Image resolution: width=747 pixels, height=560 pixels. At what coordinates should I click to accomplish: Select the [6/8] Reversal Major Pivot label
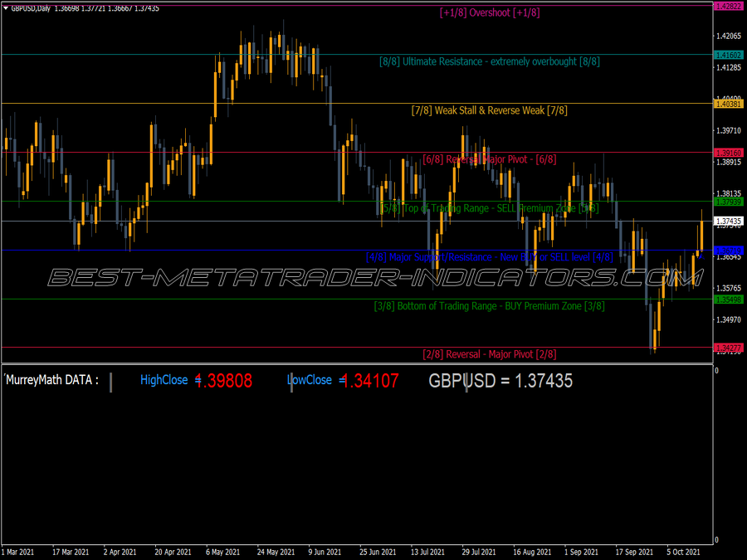coord(489,159)
